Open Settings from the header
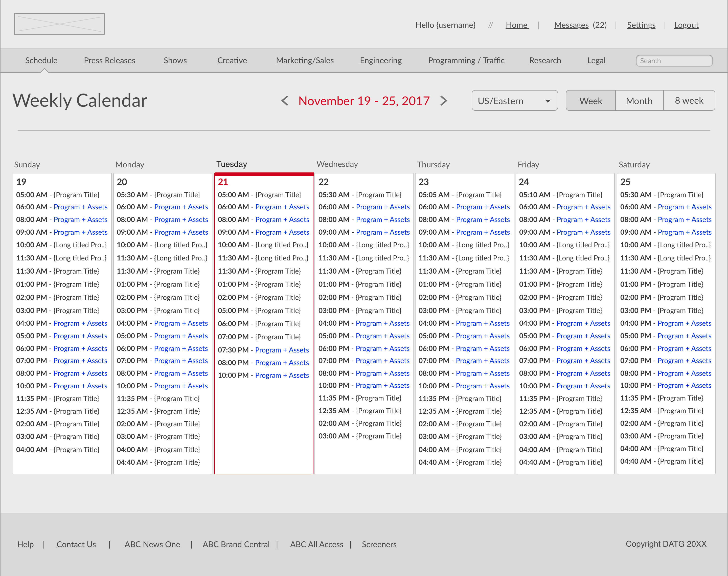Viewport: 728px width, 576px height. pos(641,25)
